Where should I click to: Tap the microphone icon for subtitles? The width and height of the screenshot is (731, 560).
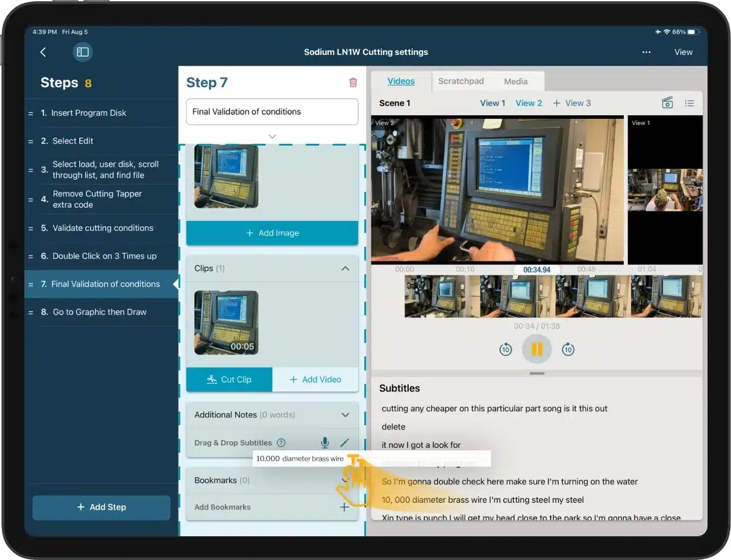325,443
